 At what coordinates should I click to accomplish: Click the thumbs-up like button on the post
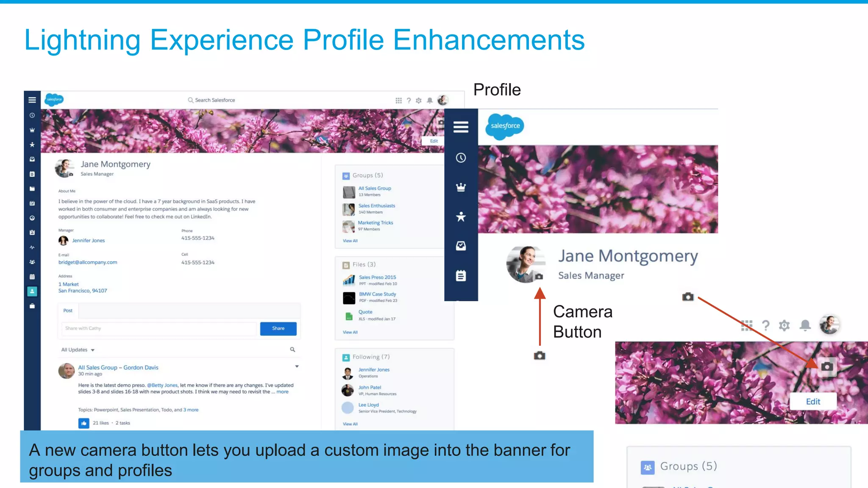[x=83, y=423]
